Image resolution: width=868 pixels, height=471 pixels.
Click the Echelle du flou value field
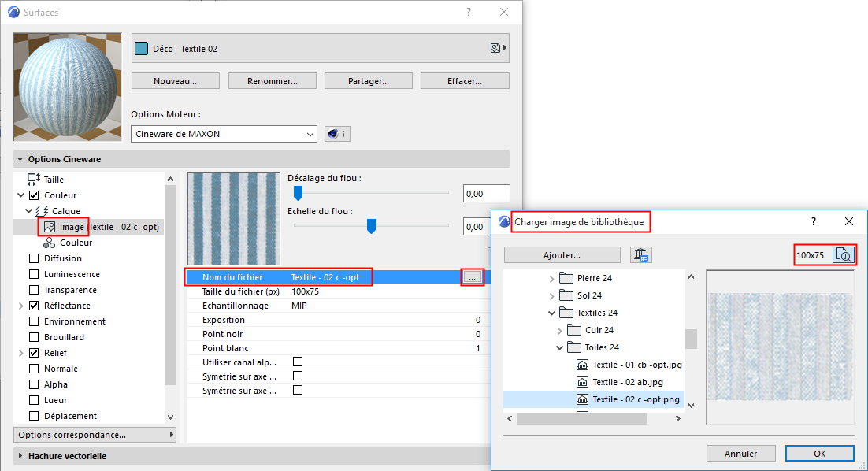477,227
